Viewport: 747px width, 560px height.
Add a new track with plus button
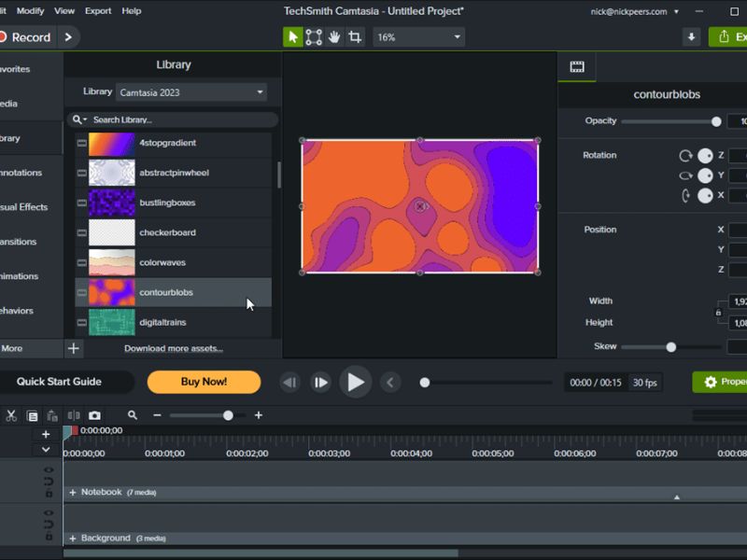coord(46,434)
